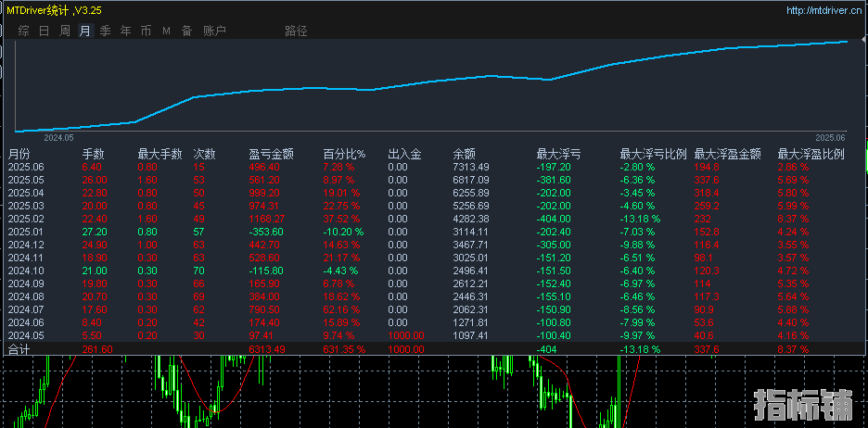
Task: Click the 余额 column header
Action: point(464,155)
